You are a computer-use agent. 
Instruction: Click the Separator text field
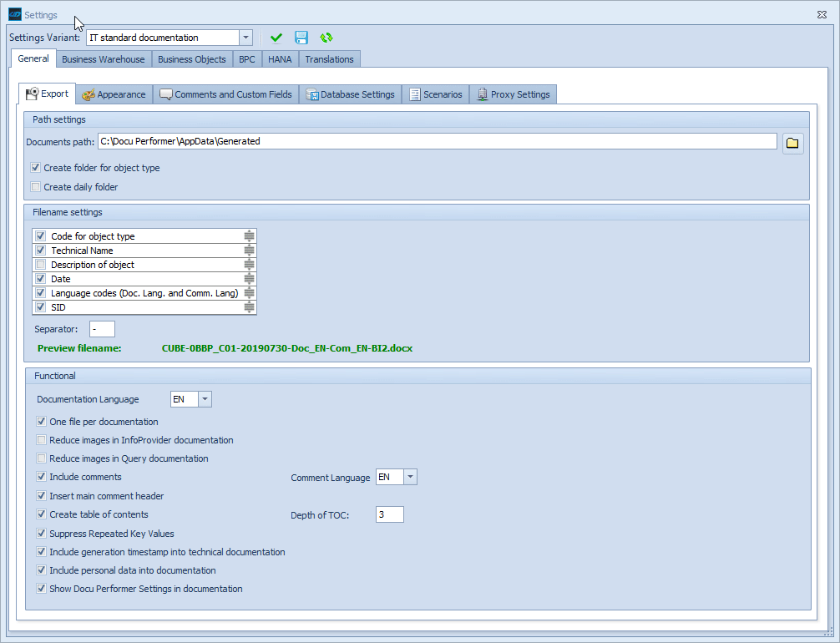click(x=102, y=329)
